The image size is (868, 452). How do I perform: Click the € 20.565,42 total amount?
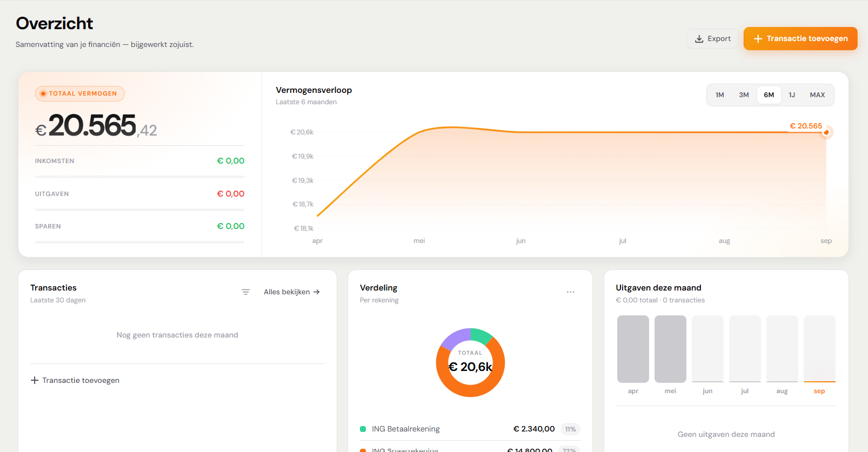(x=96, y=126)
